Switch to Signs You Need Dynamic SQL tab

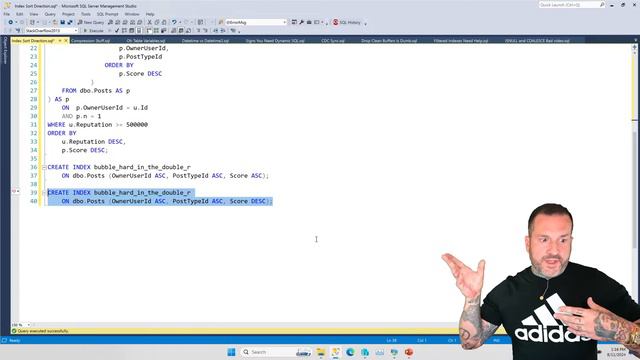(275, 40)
